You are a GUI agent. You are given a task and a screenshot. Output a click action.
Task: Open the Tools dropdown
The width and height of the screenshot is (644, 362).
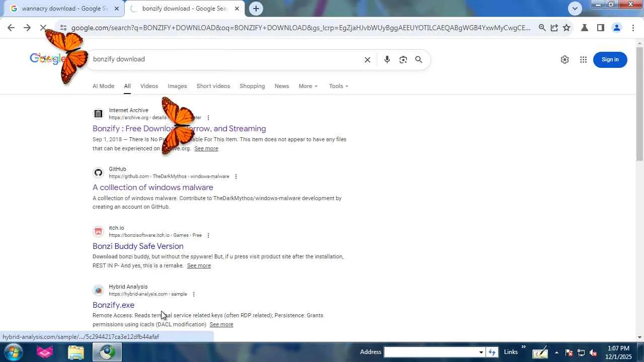(339, 86)
